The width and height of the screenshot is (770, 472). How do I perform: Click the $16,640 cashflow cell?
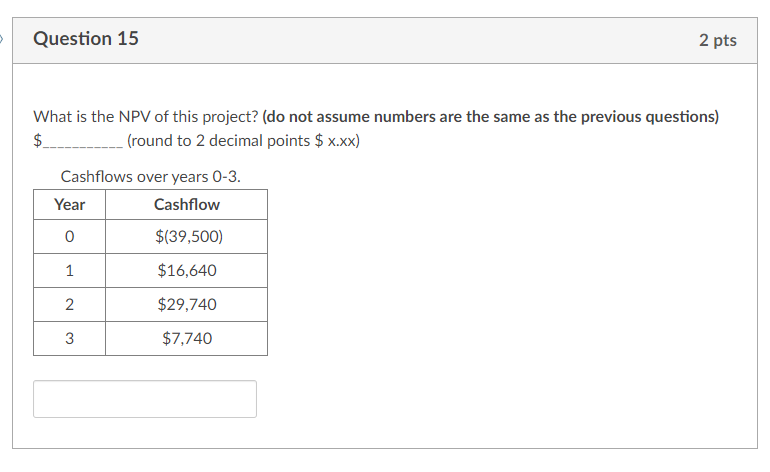click(187, 270)
